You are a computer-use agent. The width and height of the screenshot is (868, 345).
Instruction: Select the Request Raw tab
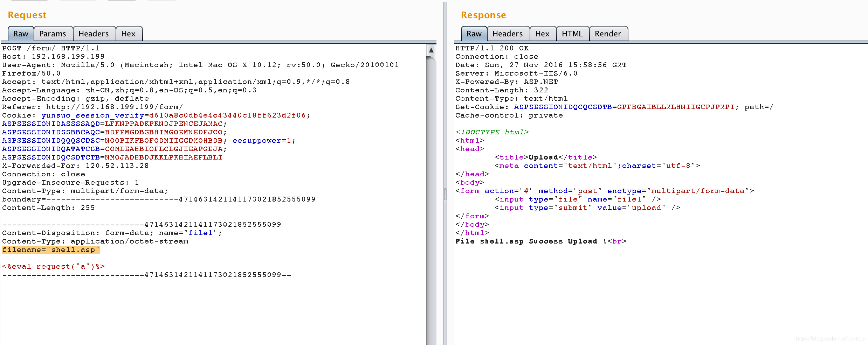(21, 34)
